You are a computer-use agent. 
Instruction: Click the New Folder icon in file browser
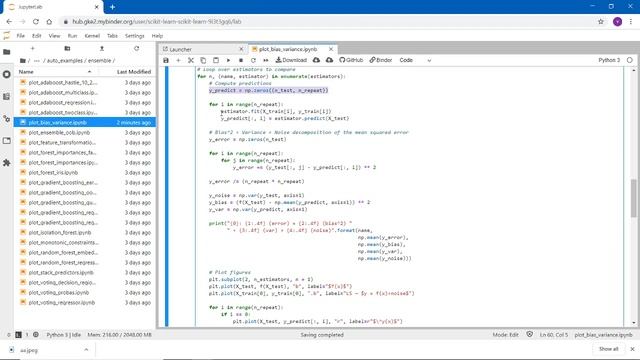click(67, 49)
